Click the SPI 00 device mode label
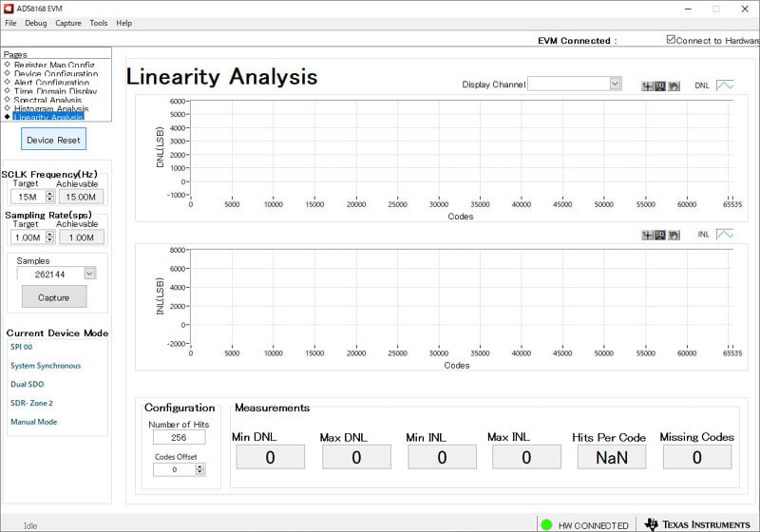Image resolution: width=760 pixels, height=532 pixels. point(21,347)
